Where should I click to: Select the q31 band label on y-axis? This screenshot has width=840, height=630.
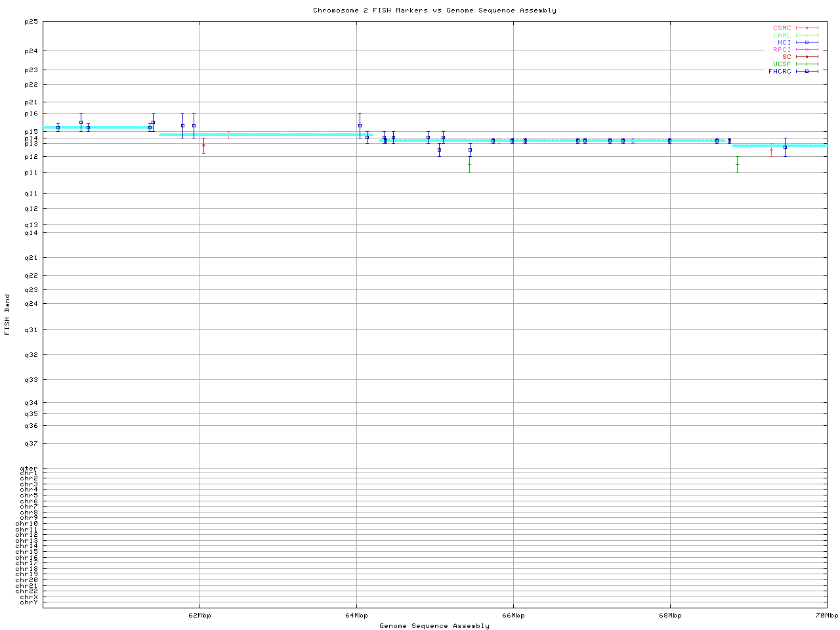pyautogui.click(x=31, y=330)
